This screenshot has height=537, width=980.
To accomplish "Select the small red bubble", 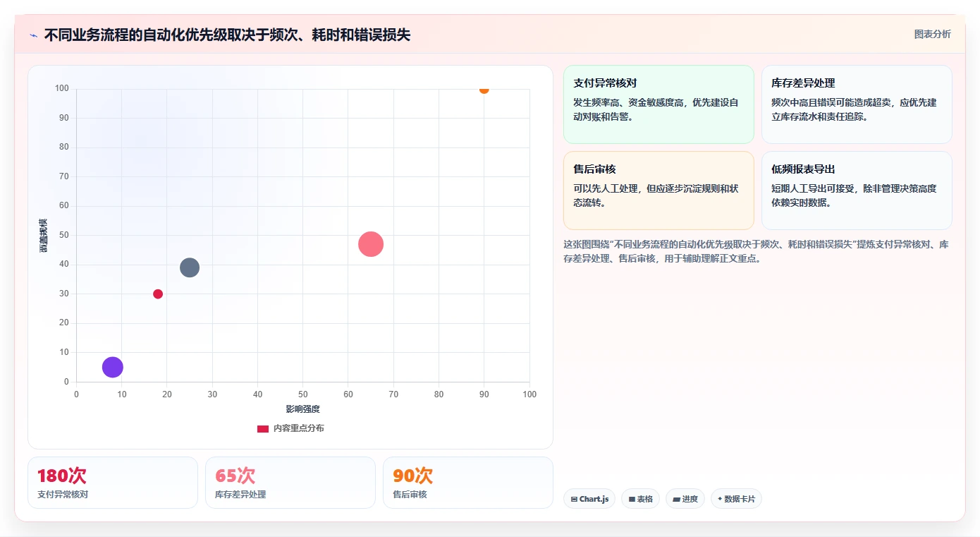I will coord(158,294).
